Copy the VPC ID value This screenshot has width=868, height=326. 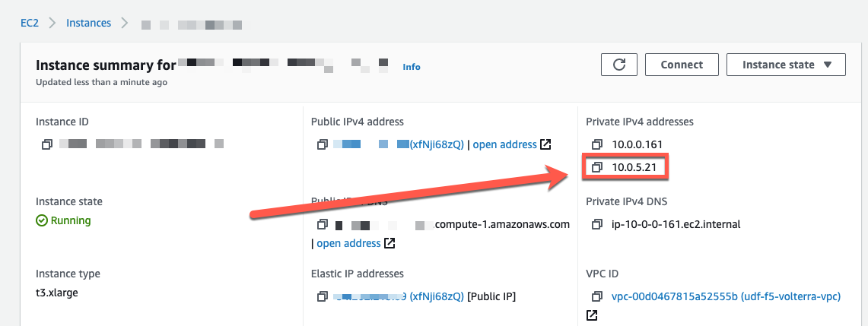tap(597, 296)
